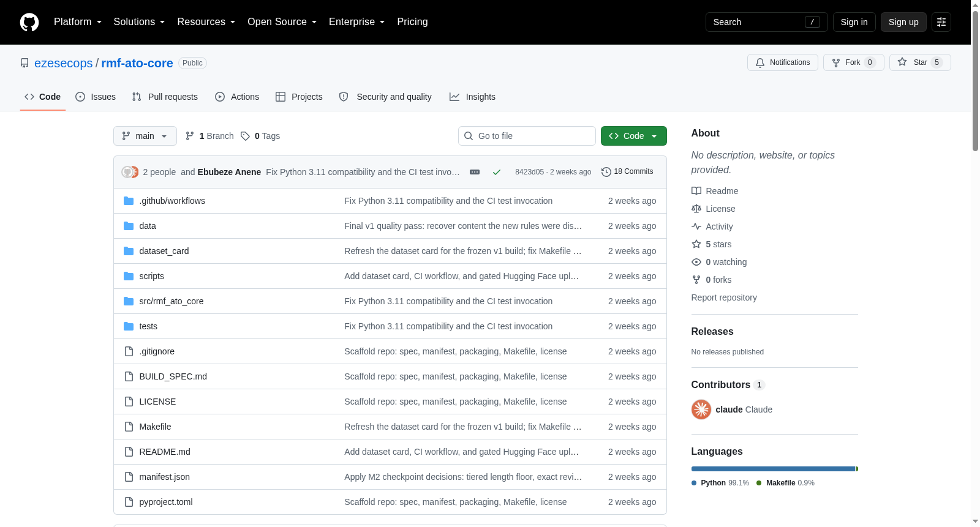980x527 pixels.
Task: Click the Sign in button
Action: pos(854,22)
